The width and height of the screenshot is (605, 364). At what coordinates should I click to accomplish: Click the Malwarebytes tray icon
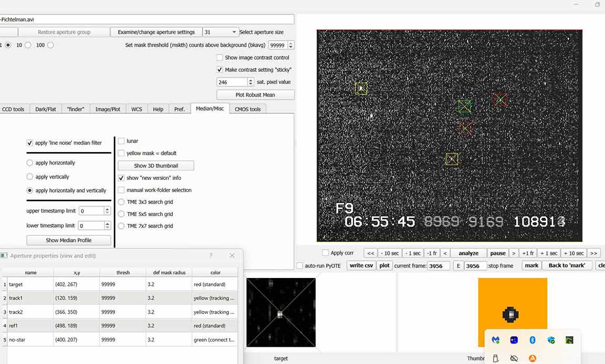click(x=495, y=340)
